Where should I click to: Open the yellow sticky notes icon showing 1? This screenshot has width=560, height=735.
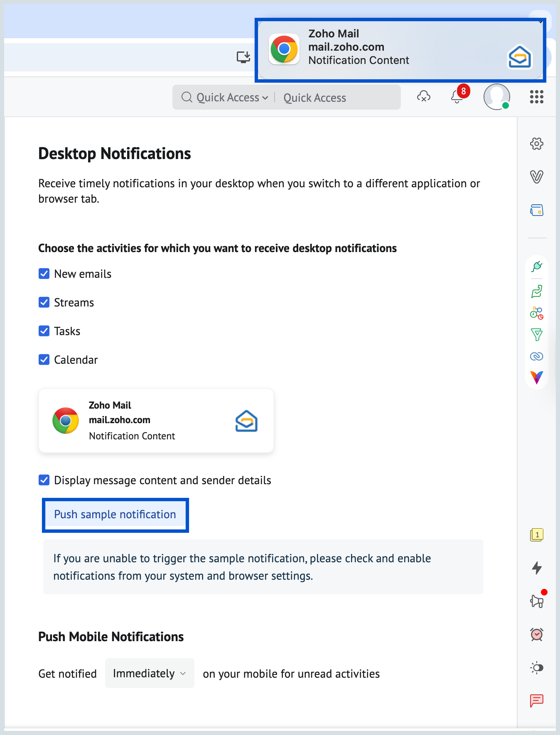coord(537,535)
